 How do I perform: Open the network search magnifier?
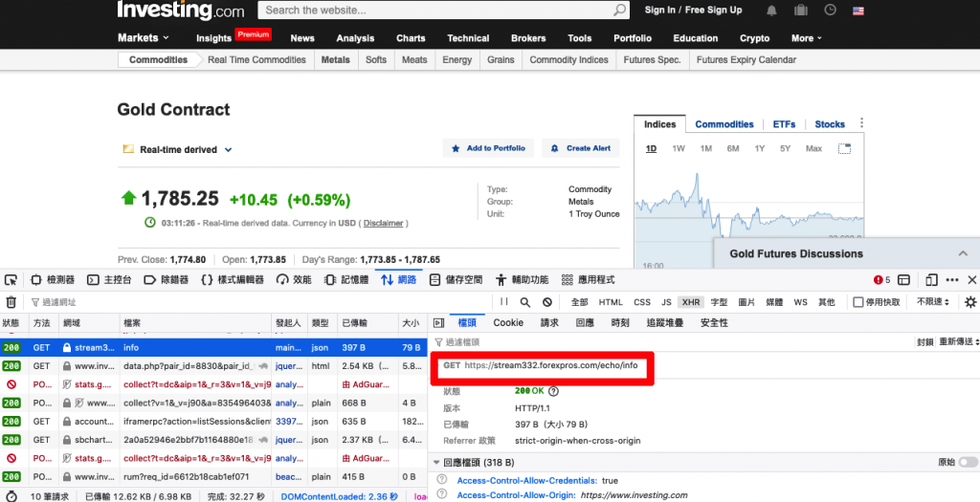(525, 302)
